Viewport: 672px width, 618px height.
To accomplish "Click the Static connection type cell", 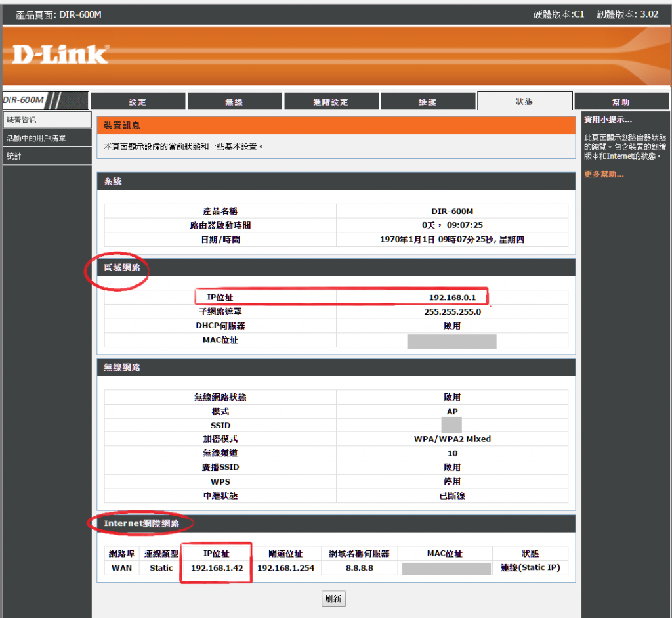I will [x=161, y=568].
